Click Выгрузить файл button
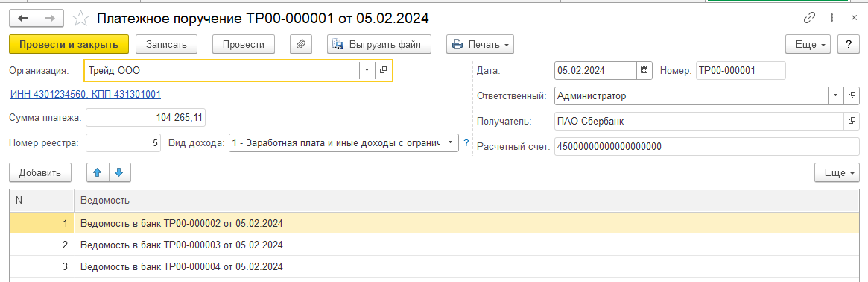 click(379, 44)
